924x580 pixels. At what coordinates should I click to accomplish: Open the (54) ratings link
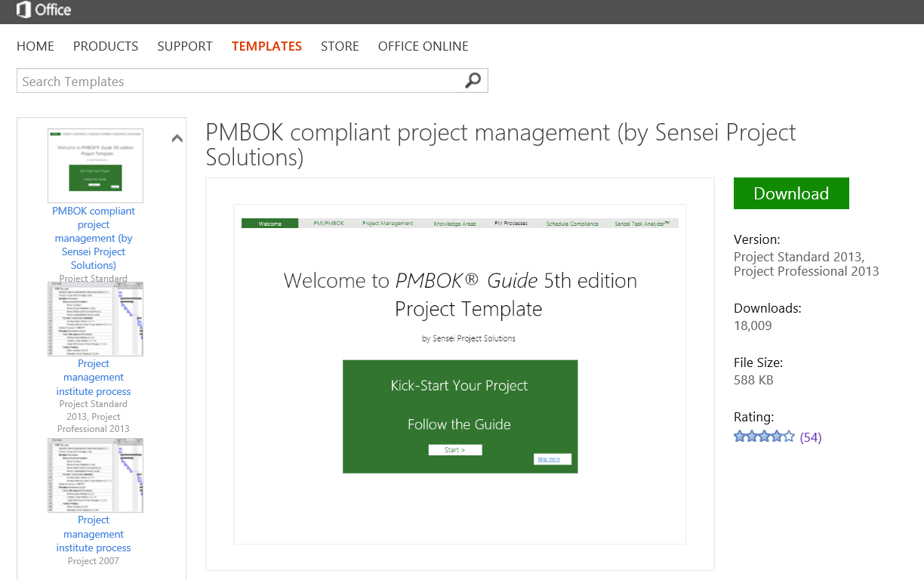811,437
